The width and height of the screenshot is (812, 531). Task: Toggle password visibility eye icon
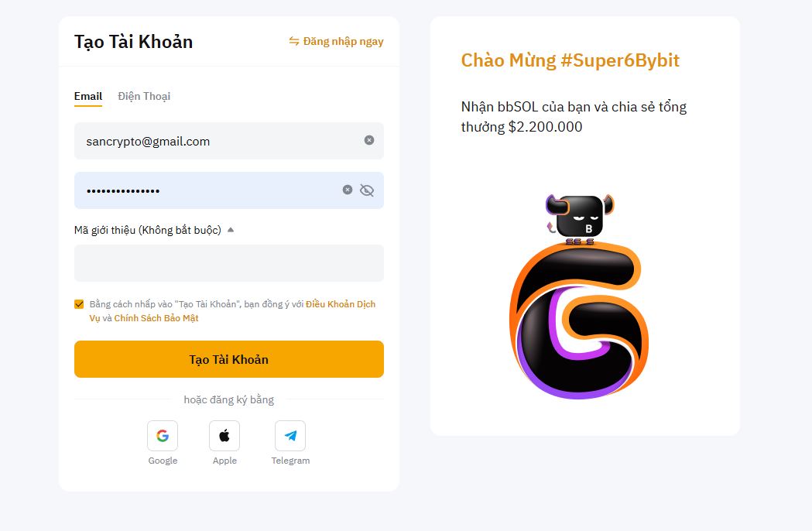(x=367, y=190)
